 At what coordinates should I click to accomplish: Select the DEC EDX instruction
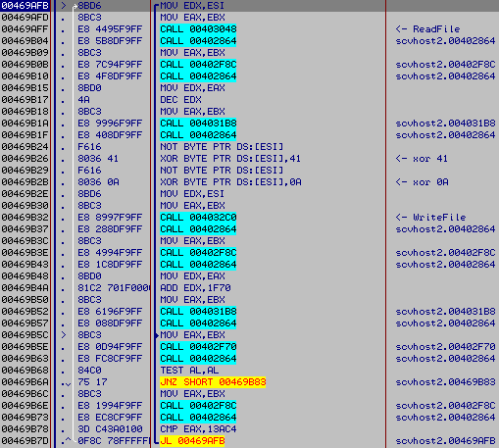(x=180, y=100)
